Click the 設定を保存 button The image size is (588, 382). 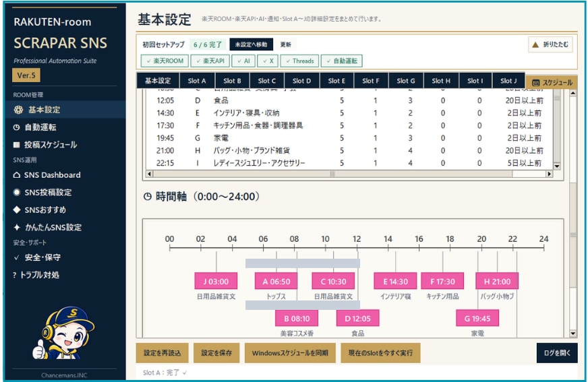click(216, 353)
